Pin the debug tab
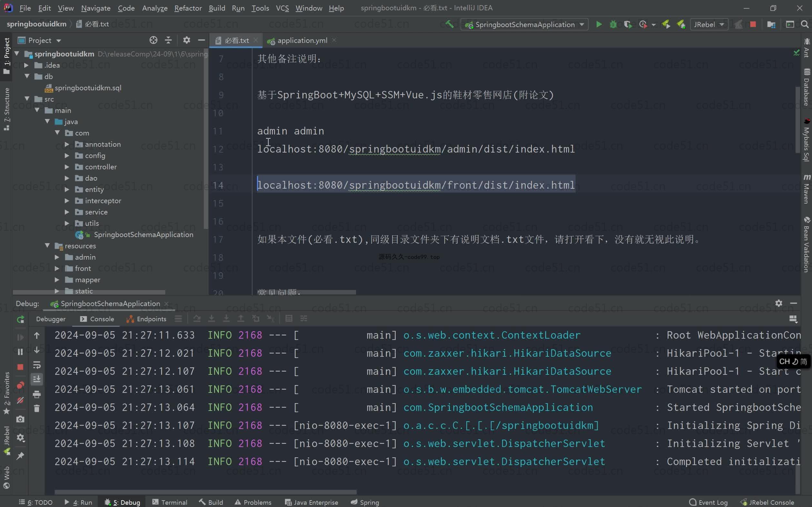Screen dimensions: 812x507 pyautogui.click(x=20, y=456)
